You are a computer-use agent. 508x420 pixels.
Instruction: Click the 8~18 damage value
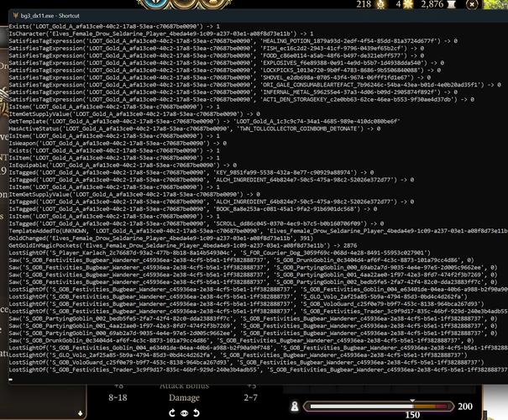pos(118,397)
